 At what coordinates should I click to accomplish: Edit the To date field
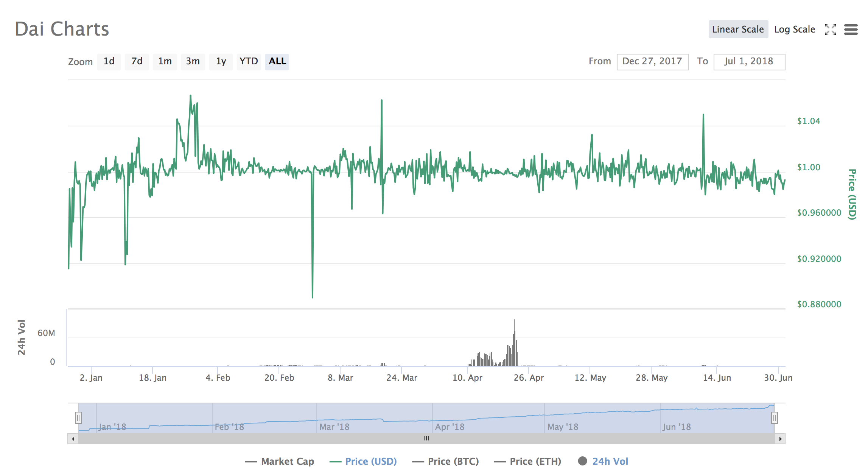(x=749, y=61)
